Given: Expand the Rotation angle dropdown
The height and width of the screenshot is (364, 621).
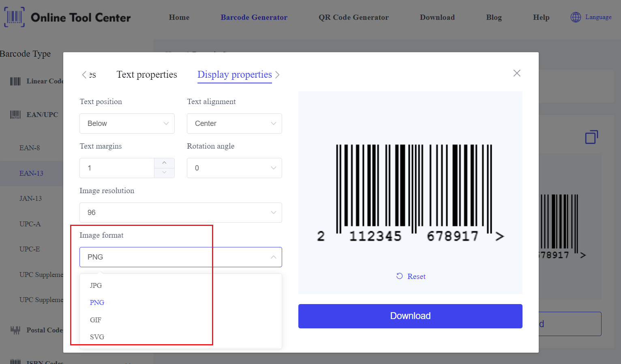Looking at the screenshot, I should 234,168.
